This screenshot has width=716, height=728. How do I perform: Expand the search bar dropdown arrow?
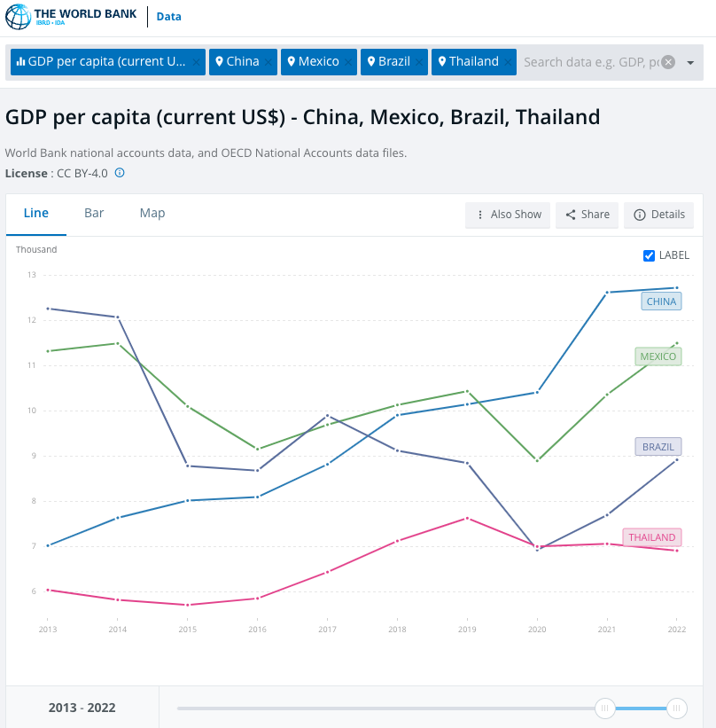[690, 62]
